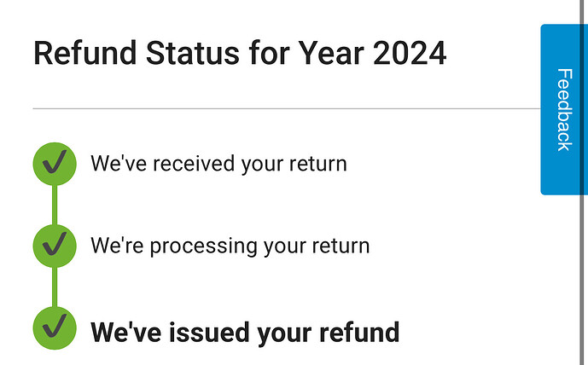588x365 pixels.
Task: Click the word "refund" in the bold final status
Action: tap(358, 330)
